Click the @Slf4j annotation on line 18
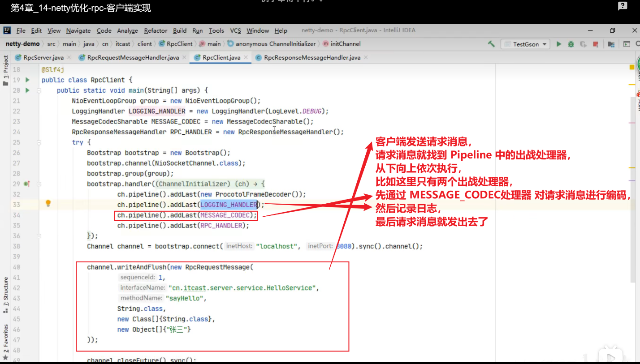 tap(53, 70)
